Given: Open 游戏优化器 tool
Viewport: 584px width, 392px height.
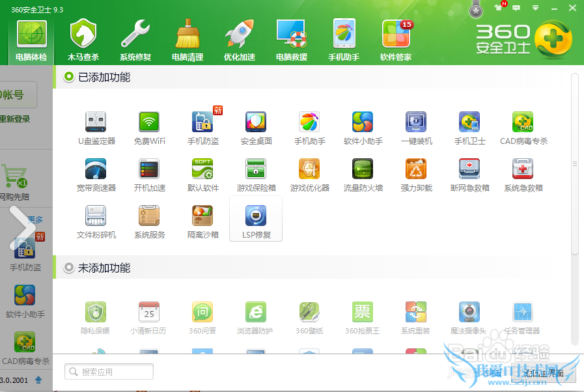Looking at the screenshot, I should 309,176.
